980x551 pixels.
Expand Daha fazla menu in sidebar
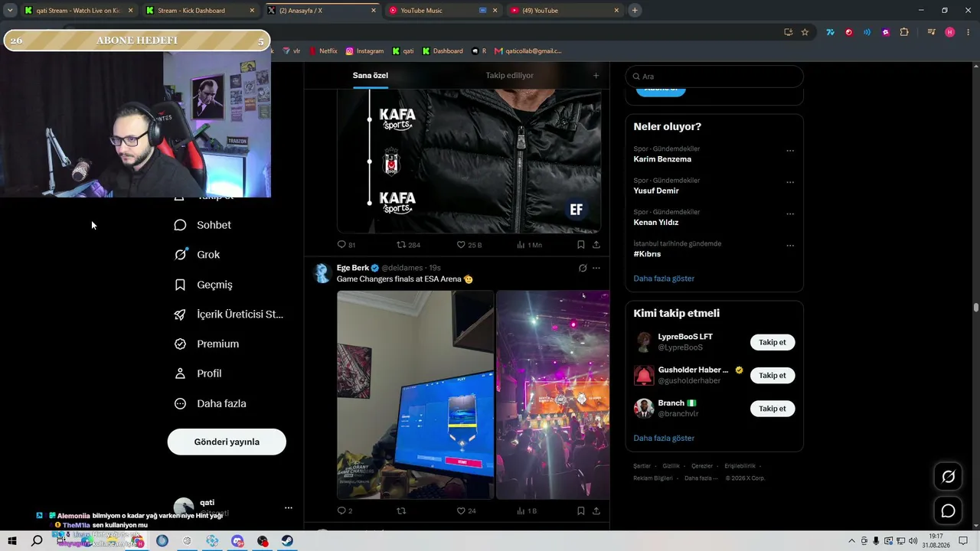coord(210,403)
